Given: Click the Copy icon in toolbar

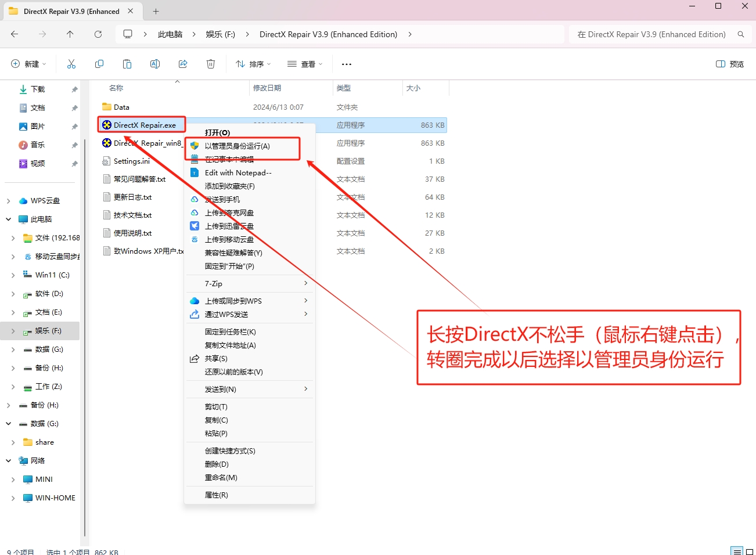Looking at the screenshot, I should [x=99, y=64].
